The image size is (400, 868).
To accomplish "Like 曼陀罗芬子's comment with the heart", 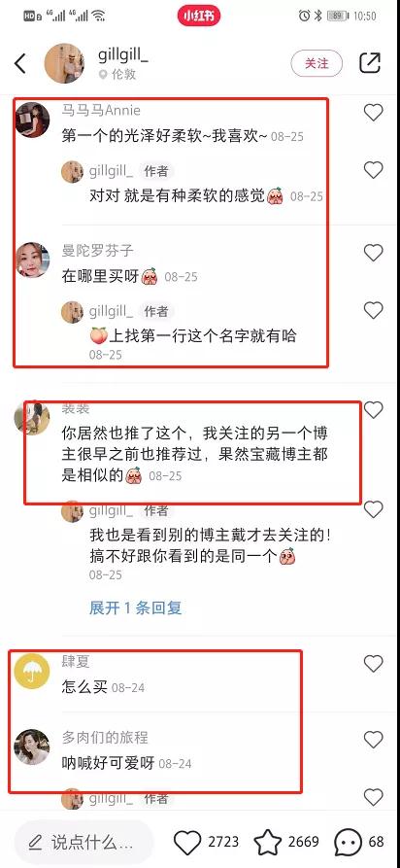I will pos(374,253).
